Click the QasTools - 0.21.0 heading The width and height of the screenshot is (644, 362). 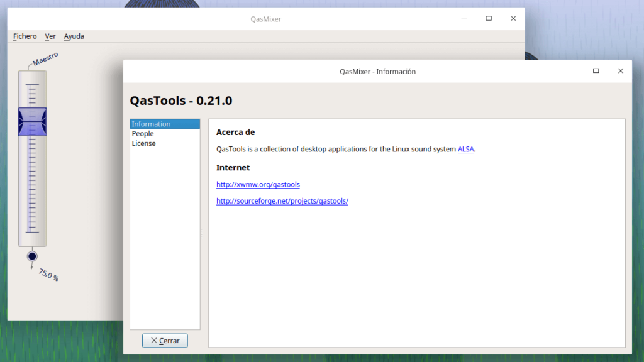click(x=181, y=101)
